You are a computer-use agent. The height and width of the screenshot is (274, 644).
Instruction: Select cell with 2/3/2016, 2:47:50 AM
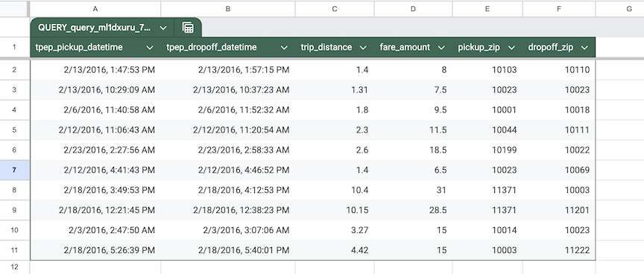(95, 230)
